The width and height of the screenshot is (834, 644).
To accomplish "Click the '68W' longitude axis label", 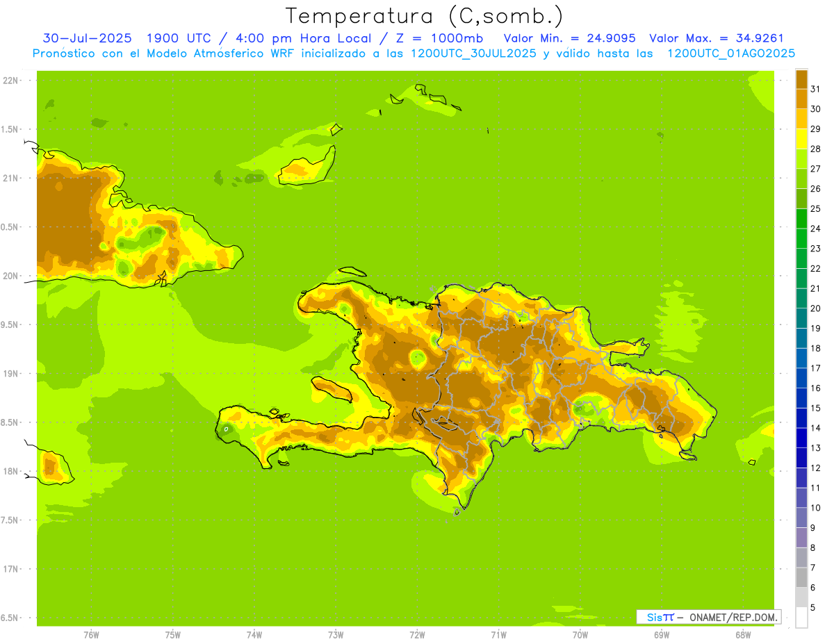I will [743, 635].
